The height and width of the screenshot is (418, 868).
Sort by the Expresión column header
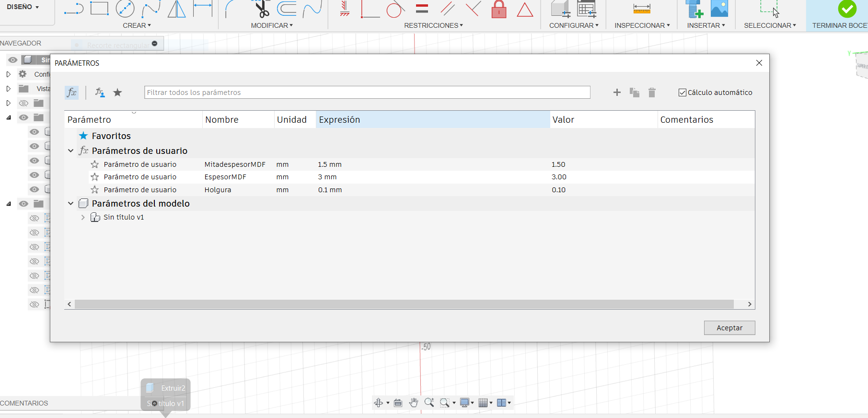tap(433, 119)
